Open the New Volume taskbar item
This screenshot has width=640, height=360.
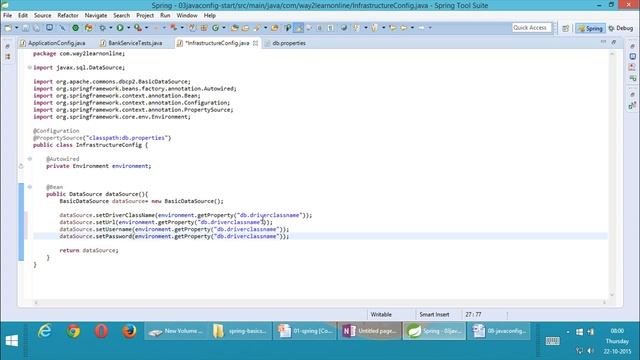click(176, 331)
